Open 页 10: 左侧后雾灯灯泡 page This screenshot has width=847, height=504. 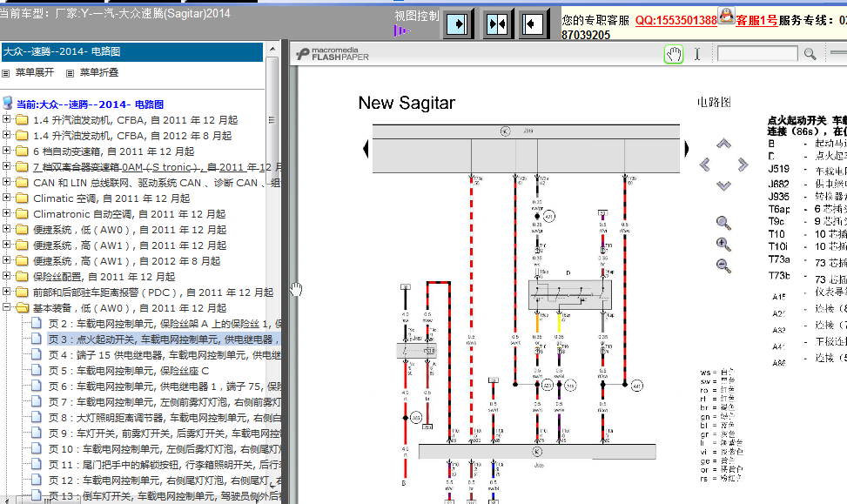[165, 449]
